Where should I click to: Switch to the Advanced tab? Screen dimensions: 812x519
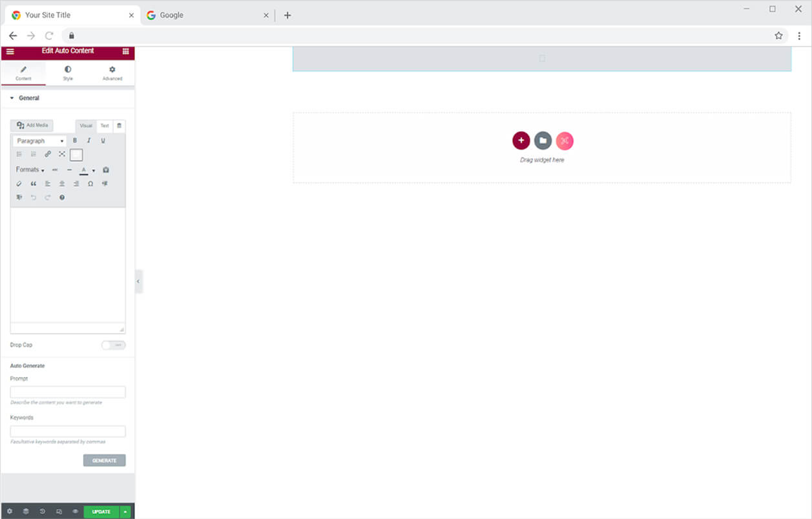pyautogui.click(x=112, y=73)
